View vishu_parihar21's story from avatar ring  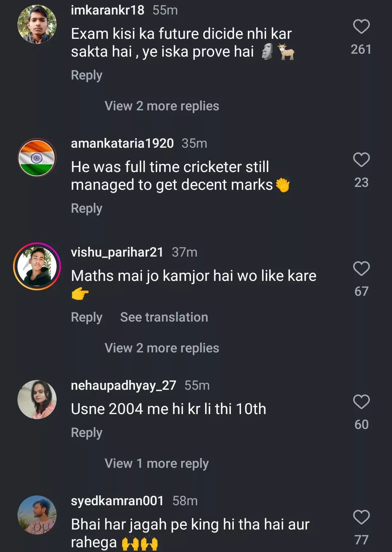37,266
